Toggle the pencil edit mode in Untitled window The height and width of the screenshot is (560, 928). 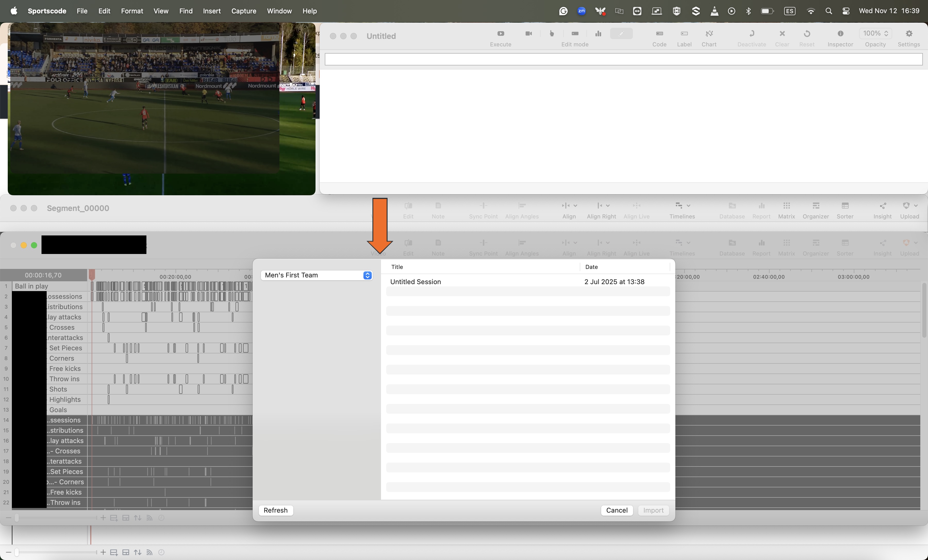coord(621,33)
